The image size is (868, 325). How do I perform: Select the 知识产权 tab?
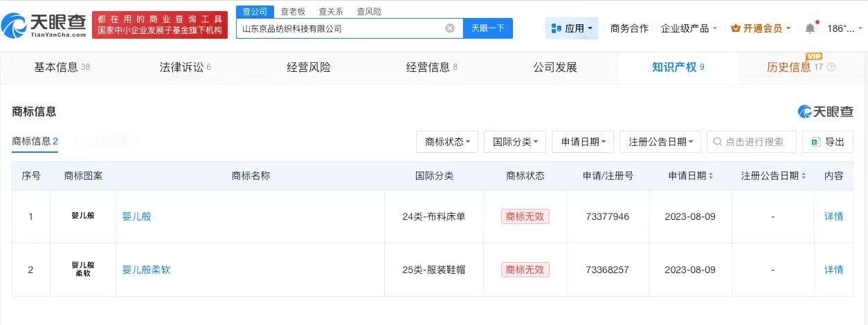[678, 68]
